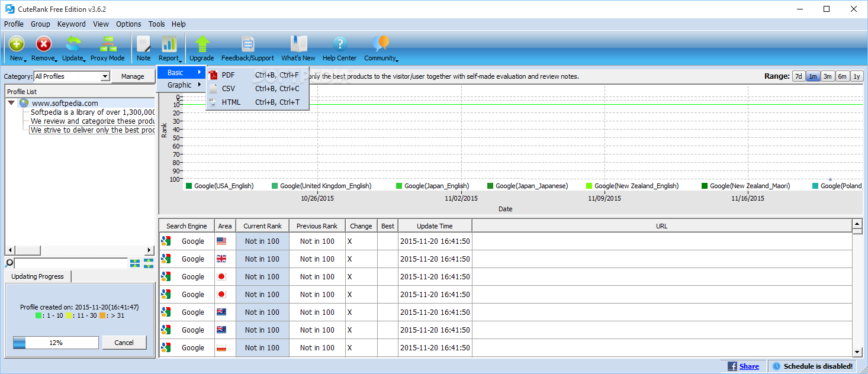
Task: Click the Remove toolbar icon
Action: [x=44, y=44]
